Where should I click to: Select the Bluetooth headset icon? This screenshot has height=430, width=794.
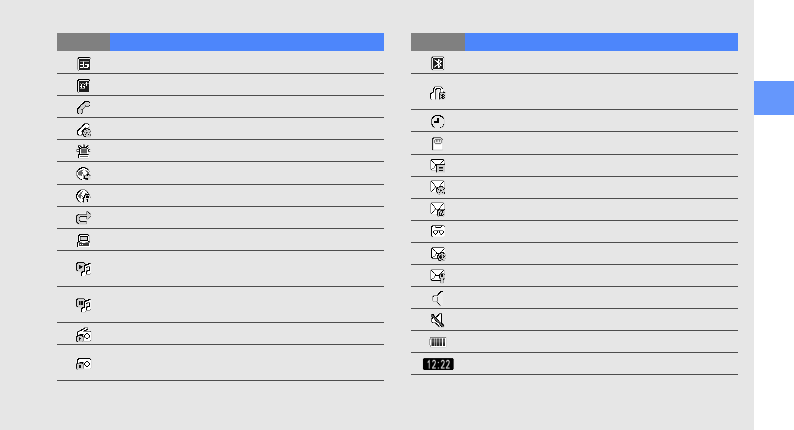point(438,93)
